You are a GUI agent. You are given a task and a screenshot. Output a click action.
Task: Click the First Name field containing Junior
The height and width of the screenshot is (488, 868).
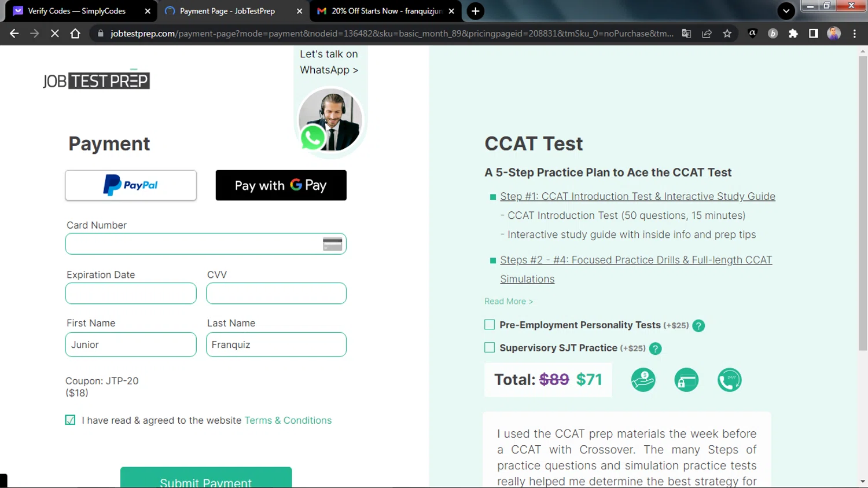pyautogui.click(x=131, y=344)
